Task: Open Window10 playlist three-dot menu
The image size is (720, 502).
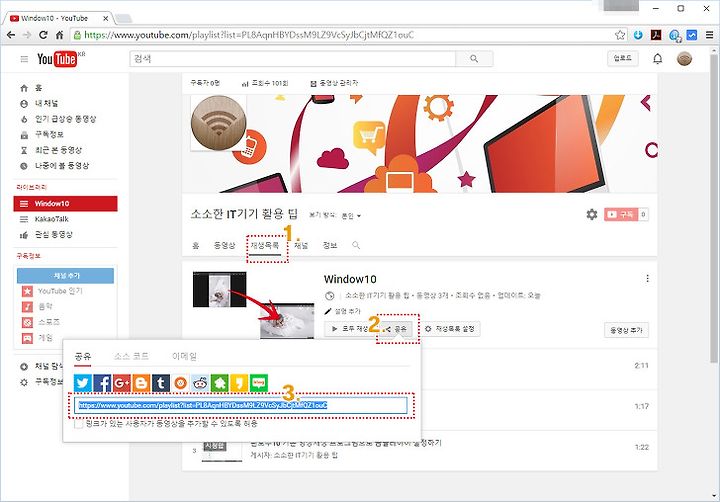Action: point(647,278)
